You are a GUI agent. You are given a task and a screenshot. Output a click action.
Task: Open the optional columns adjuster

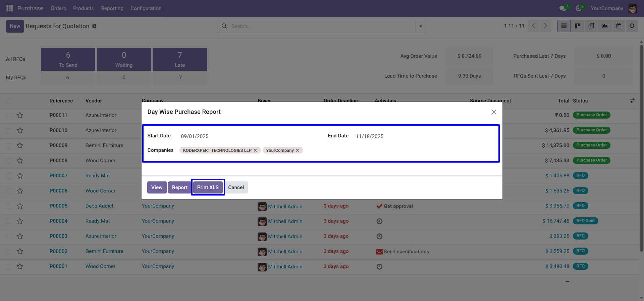pyautogui.click(x=633, y=101)
